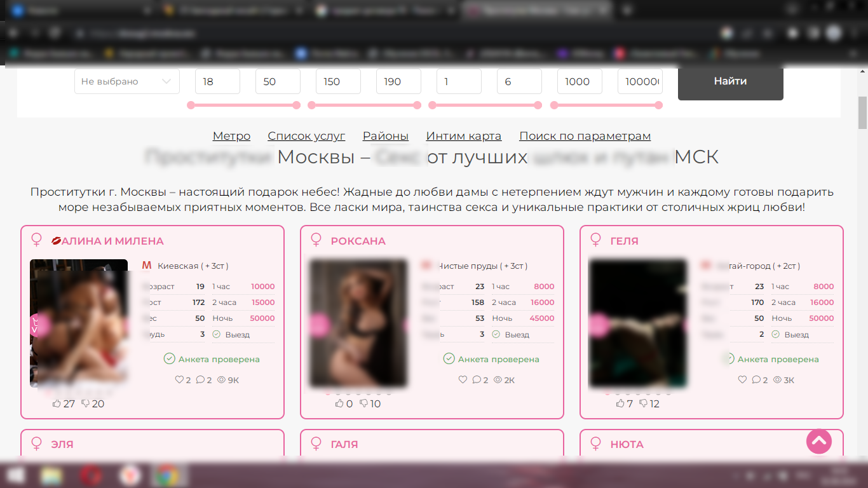Click the page vertical scrollbar thumb
The width and height of the screenshot is (868, 488).
(x=862, y=112)
